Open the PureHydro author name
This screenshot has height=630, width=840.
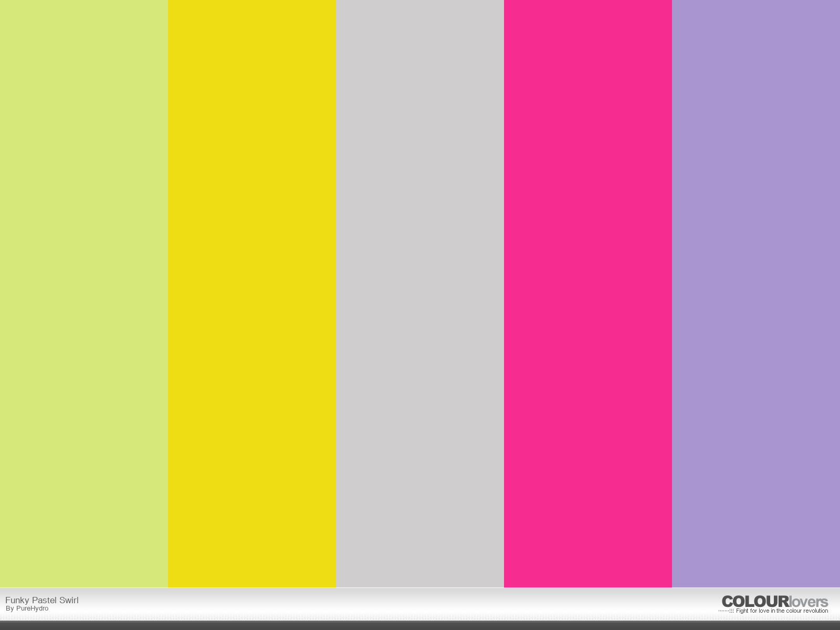tap(32, 608)
